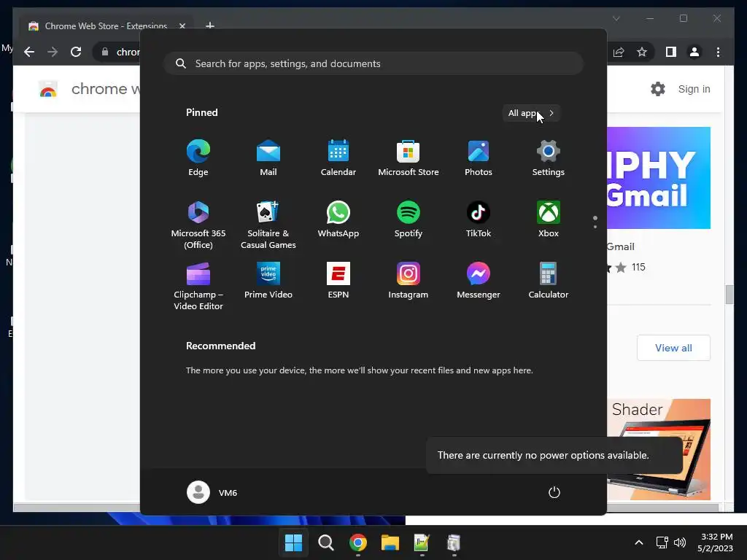Open the TikTok app
The height and width of the screenshot is (560, 747).
(479, 219)
